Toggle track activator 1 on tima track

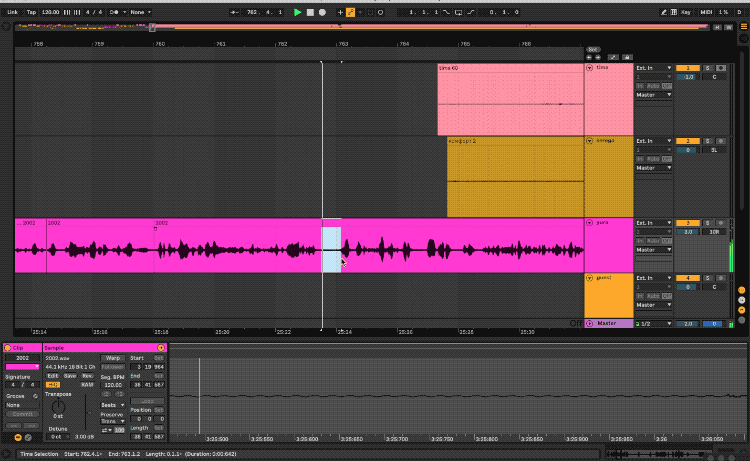pos(688,68)
